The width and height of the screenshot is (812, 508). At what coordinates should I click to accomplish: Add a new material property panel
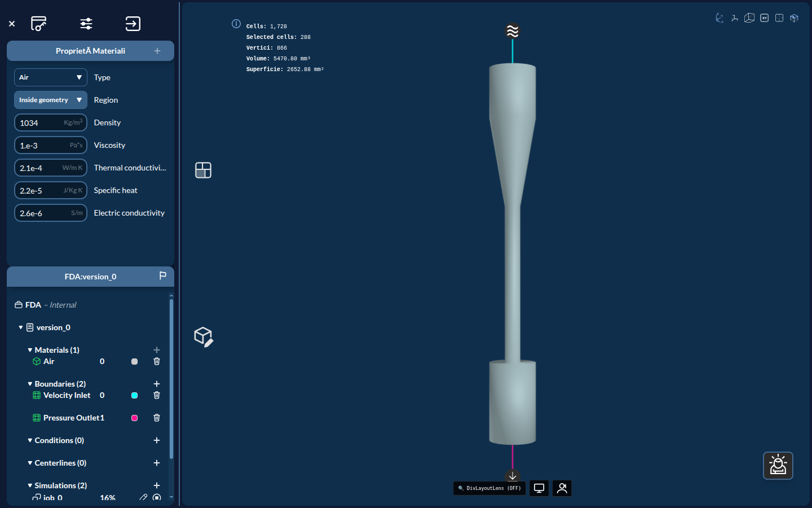[x=157, y=51]
